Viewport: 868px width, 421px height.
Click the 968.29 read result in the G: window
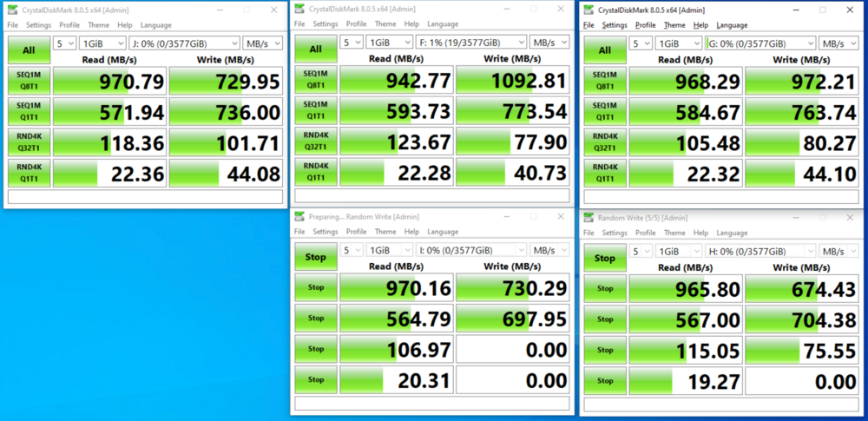point(686,82)
